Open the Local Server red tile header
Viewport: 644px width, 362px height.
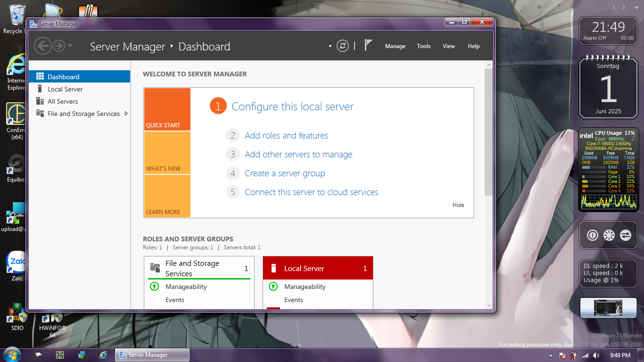click(318, 268)
